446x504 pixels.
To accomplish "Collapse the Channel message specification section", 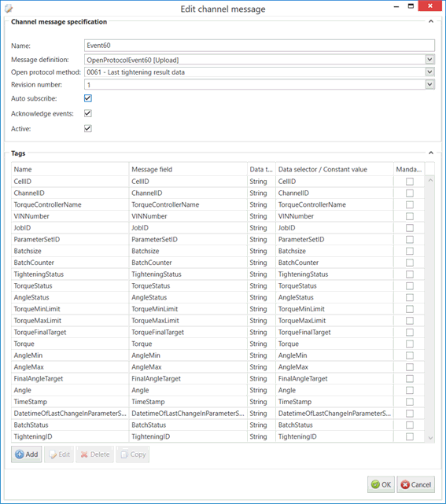I will click(x=431, y=21).
